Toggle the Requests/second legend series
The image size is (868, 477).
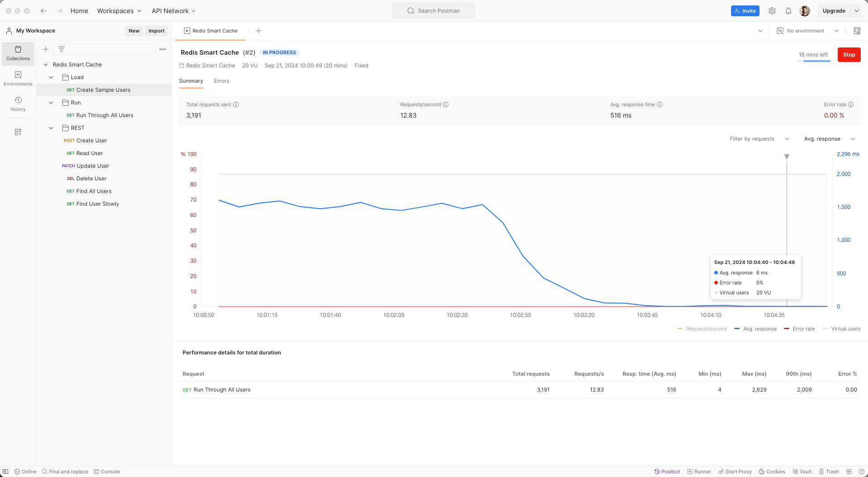(x=702, y=329)
